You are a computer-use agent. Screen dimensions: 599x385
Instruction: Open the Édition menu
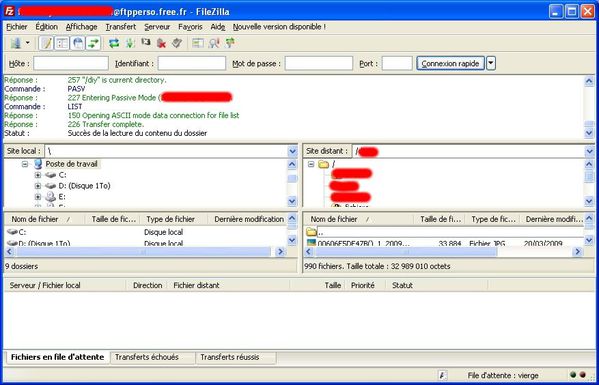coord(47,27)
